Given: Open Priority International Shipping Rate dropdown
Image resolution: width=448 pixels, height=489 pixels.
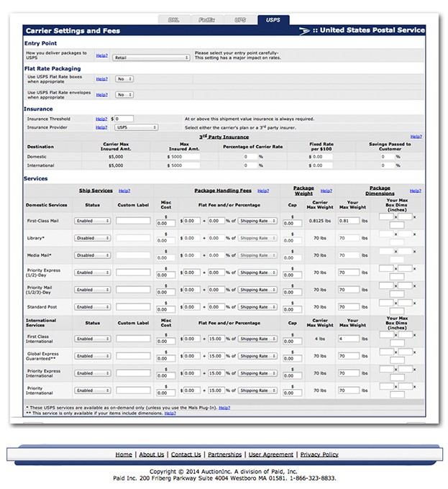Looking at the screenshot, I should [257, 390].
